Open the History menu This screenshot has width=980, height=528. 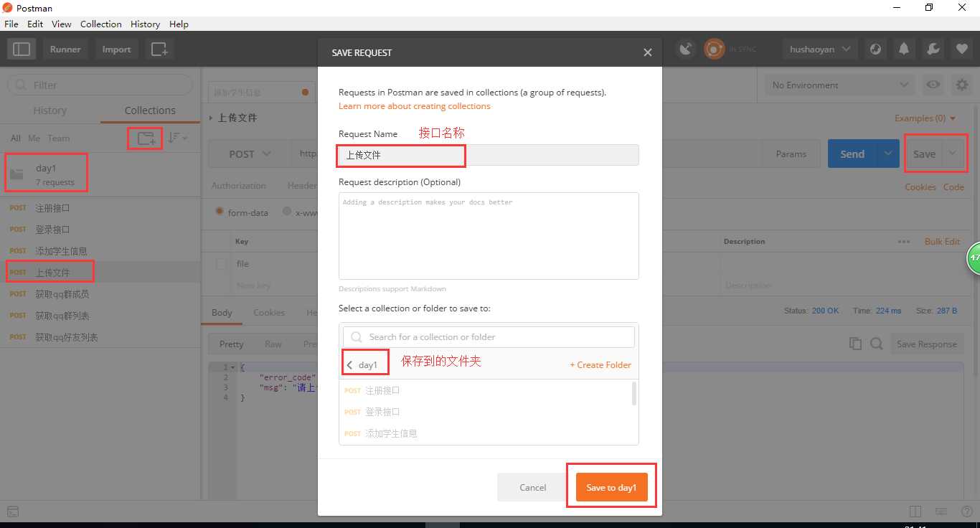click(x=145, y=24)
